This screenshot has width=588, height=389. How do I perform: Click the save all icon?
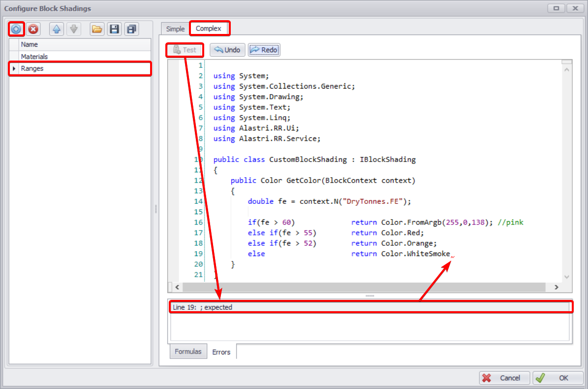pyautogui.click(x=131, y=29)
